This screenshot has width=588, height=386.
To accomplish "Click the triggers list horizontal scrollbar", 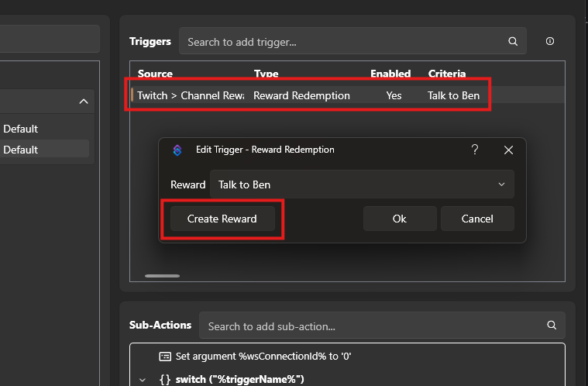I will (x=163, y=276).
